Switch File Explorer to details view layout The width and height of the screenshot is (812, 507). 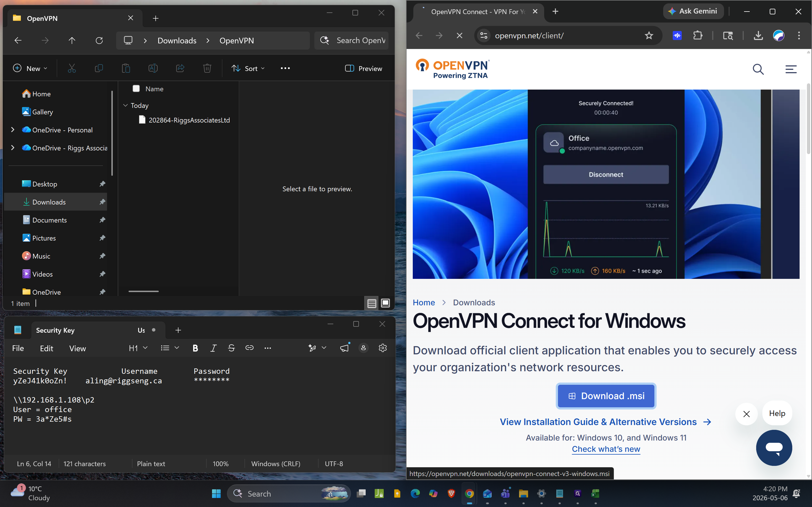tap(372, 303)
